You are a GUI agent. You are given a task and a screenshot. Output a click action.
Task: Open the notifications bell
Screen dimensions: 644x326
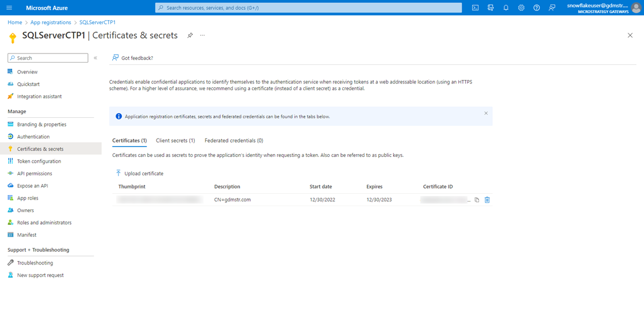(x=506, y=7)
